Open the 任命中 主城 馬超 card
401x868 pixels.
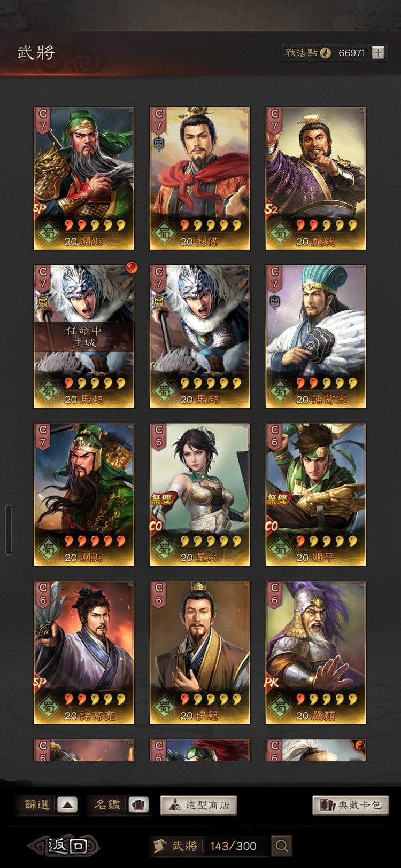(x=84, y=337)
